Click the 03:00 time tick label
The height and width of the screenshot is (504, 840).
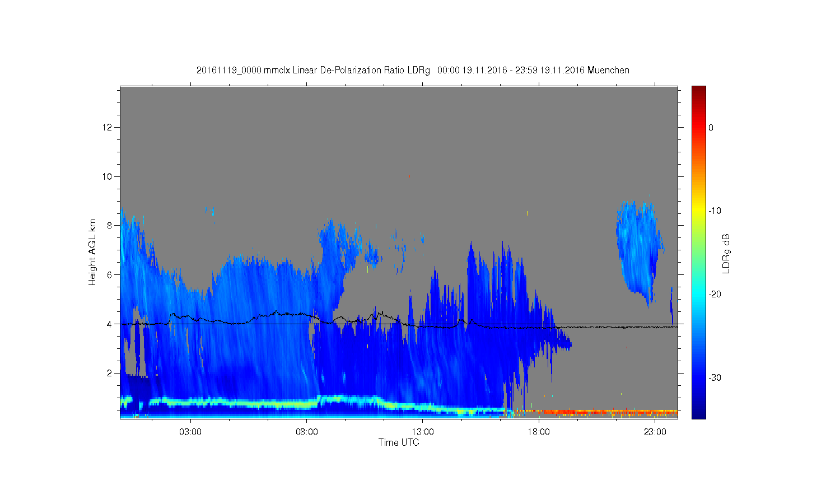(x=190, y=432)
